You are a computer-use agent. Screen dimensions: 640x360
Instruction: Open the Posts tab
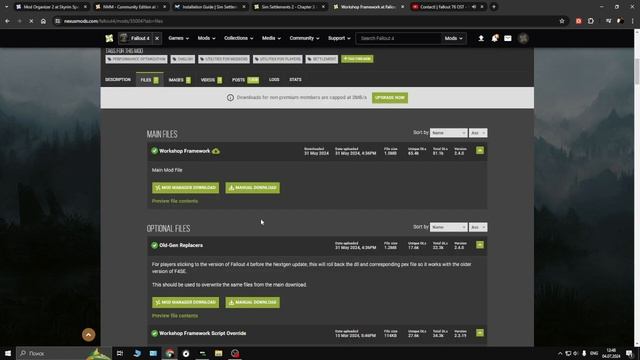(245, 80)
